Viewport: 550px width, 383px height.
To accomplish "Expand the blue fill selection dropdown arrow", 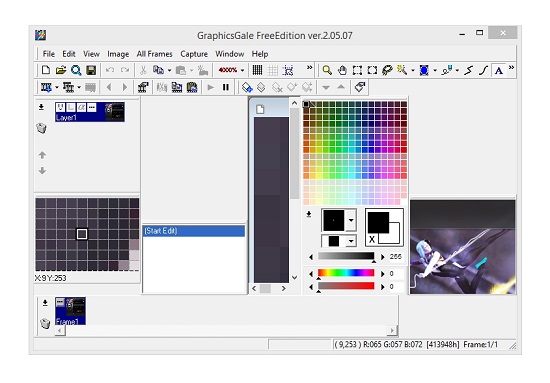I will (x=435, y=70).
